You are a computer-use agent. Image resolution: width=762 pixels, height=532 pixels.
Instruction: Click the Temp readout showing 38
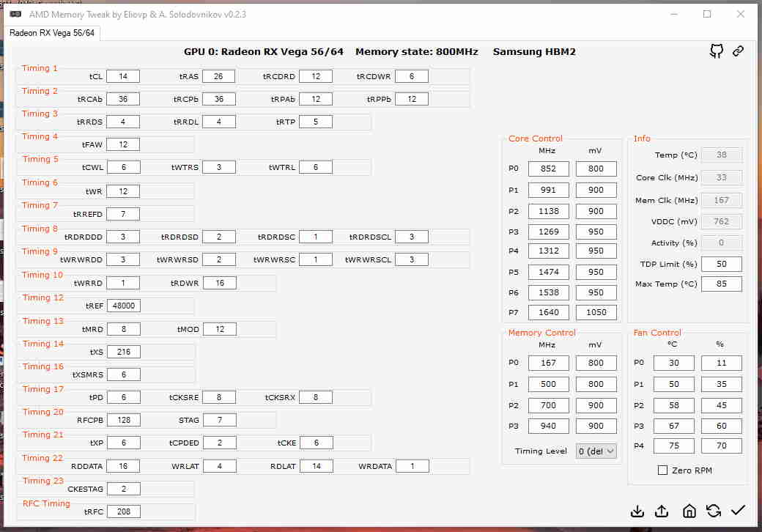coord(721,155)
